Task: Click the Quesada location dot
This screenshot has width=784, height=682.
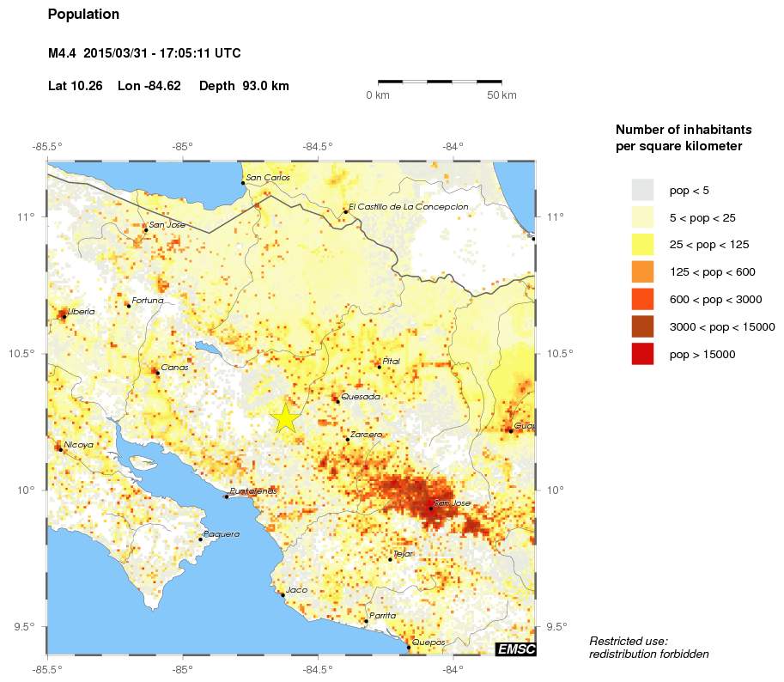Action: 338,400
